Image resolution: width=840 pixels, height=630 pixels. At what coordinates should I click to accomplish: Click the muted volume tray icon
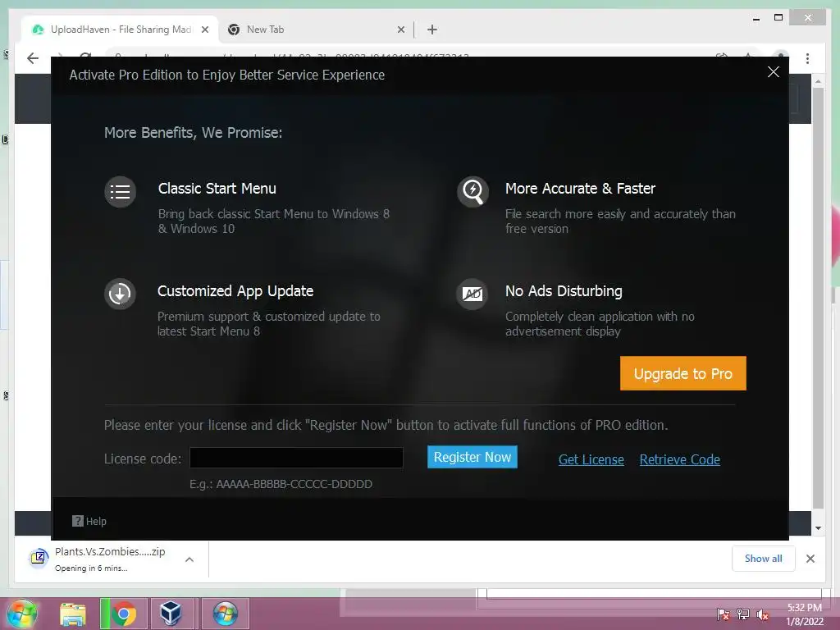pyautogui.click(x=762, y=614)
